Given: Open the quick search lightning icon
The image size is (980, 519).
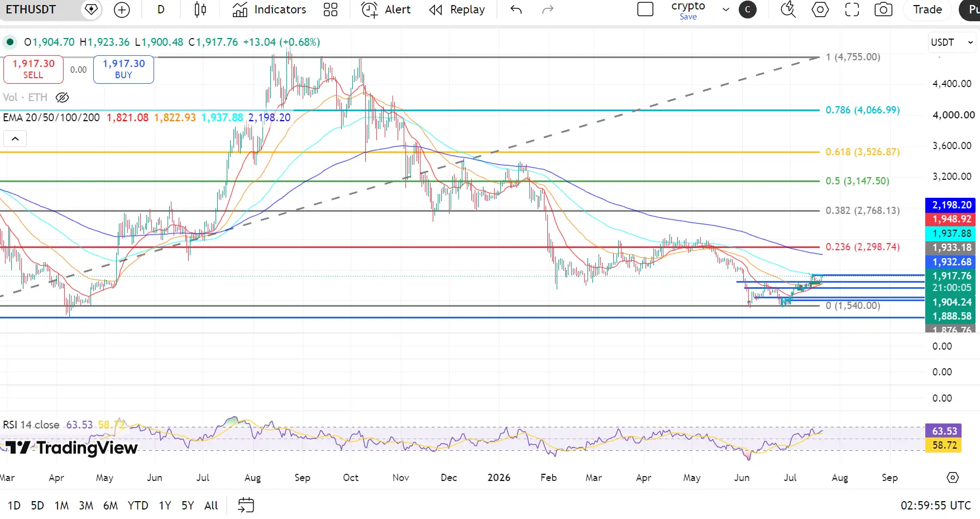Looking at the screenshot, I should 788,9.
